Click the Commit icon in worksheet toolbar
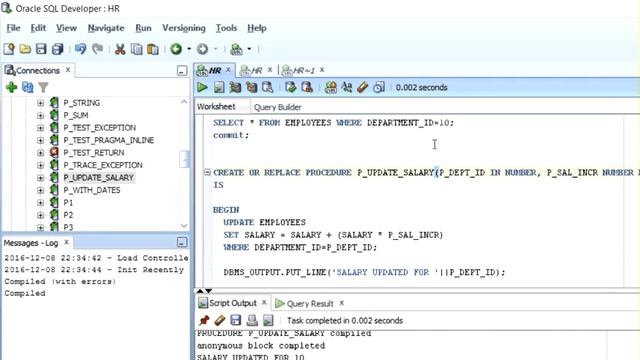The width and height of the screenshot is (640, 360). click(291, 87)
